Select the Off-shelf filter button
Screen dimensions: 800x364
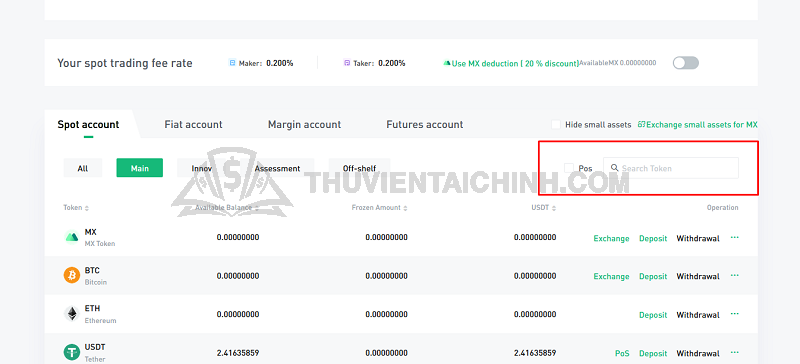(x=359, y=168)
